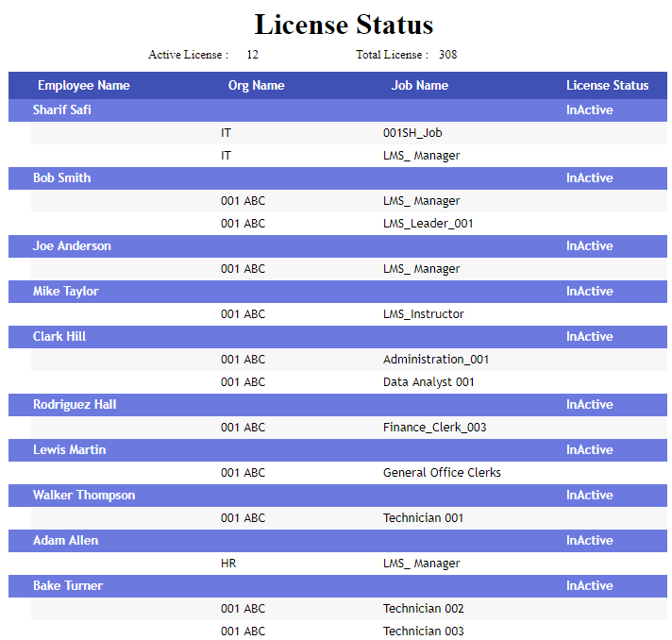
Task: Click the General Office Clerks job entry
Action: coord(442,473)
